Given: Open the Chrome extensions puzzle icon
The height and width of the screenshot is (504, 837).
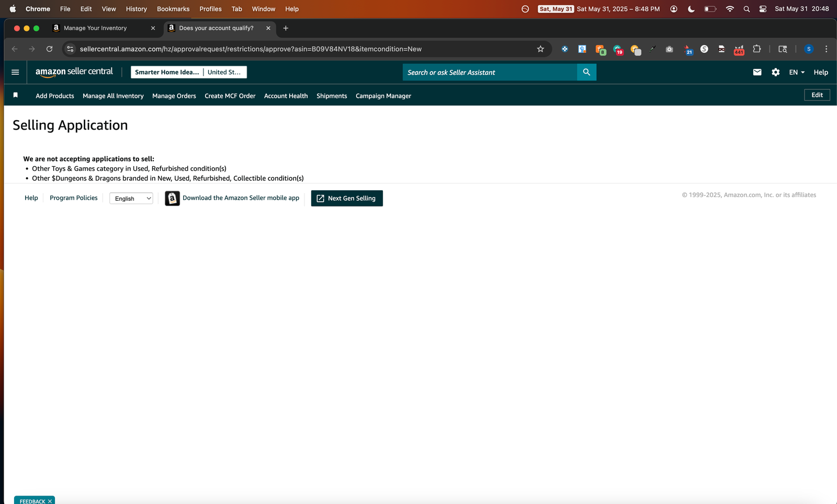Looking at the screenshot, I should [x=756, y=49].
